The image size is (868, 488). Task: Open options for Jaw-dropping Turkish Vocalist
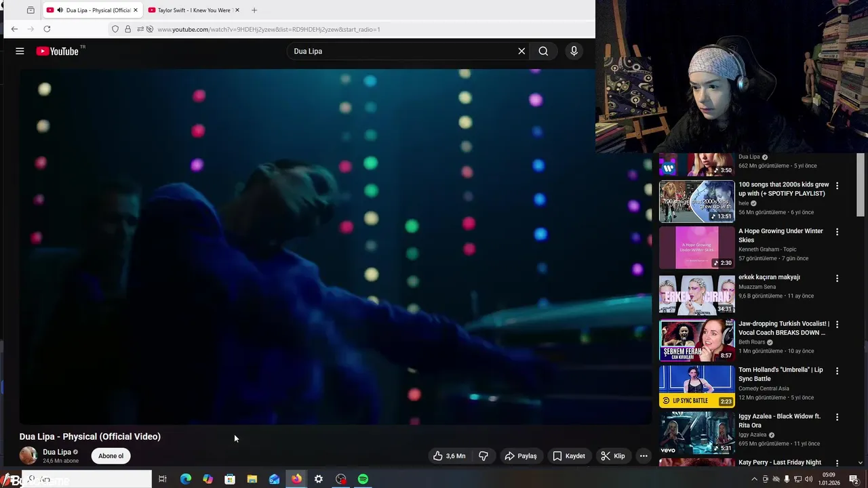click(x=837, y=325)
